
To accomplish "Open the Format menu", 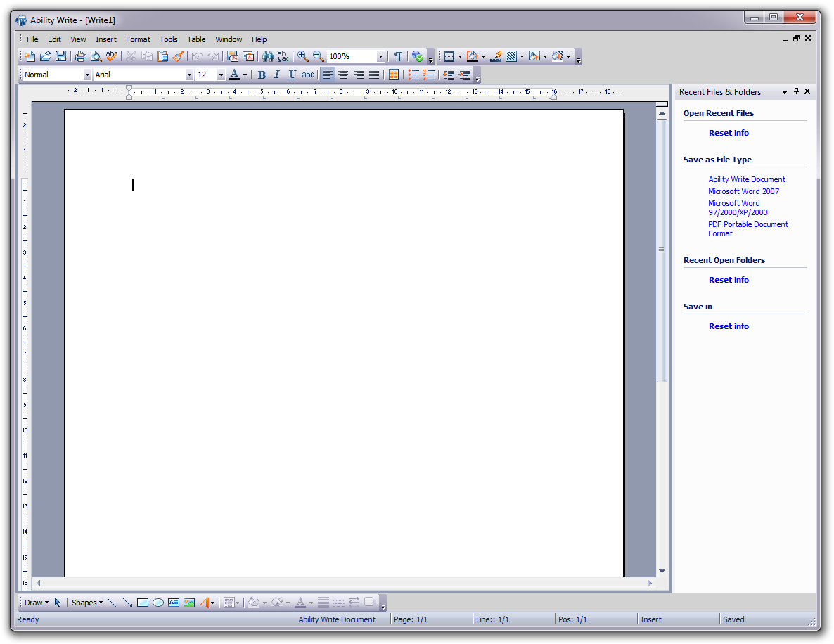I will 138,39.
